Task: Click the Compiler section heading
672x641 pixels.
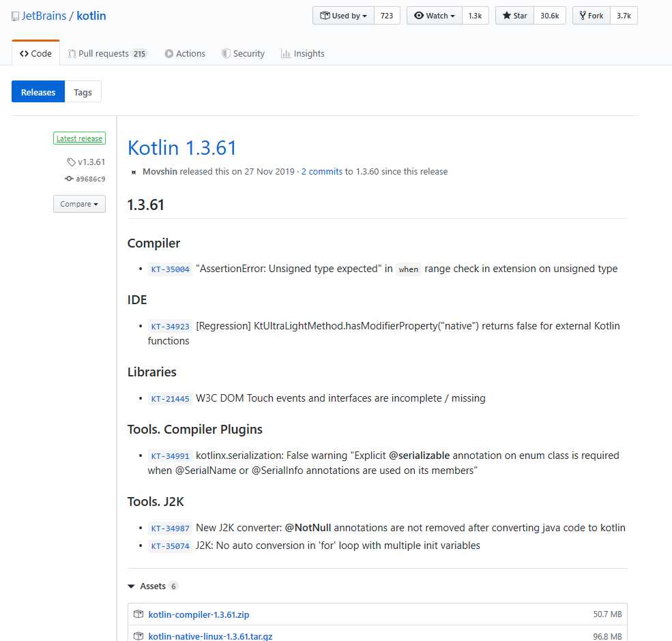Action: click(154, 243)
